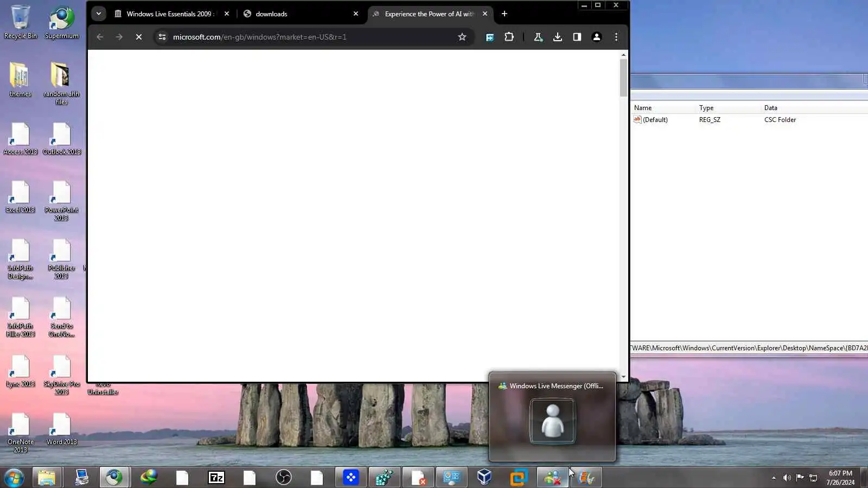Go forward in browser history

(119, 37)
